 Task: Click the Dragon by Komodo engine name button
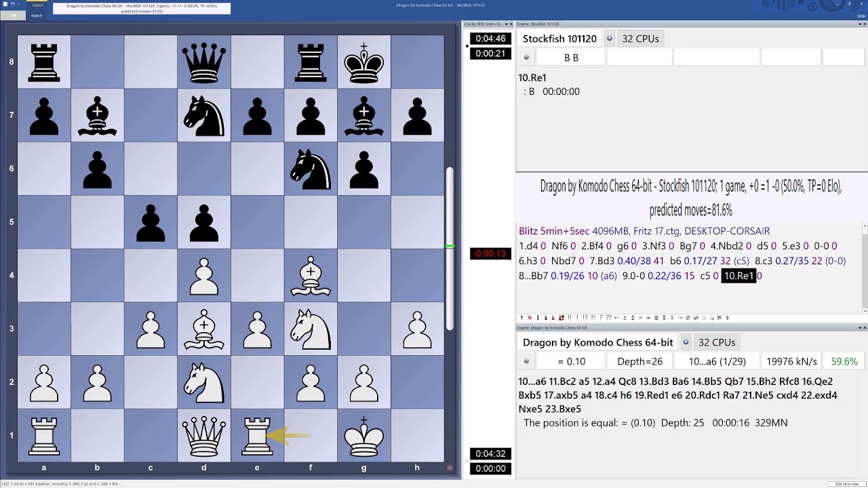(598, 342)
